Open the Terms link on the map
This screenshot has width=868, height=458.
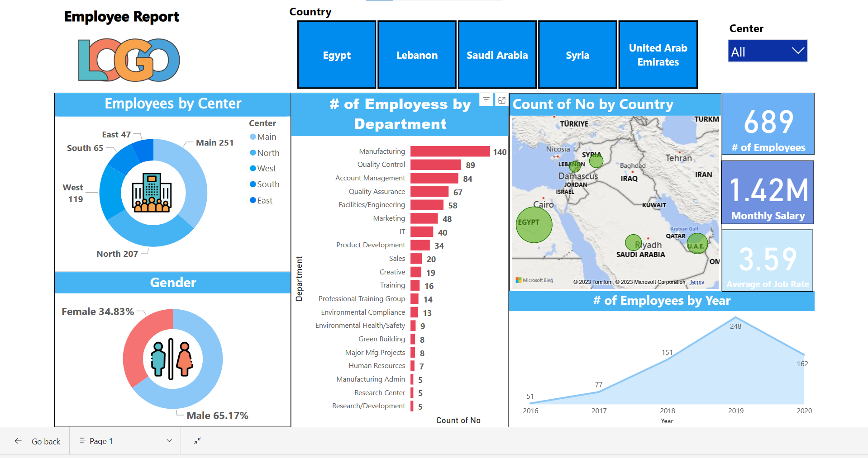[x=696, y=282]
